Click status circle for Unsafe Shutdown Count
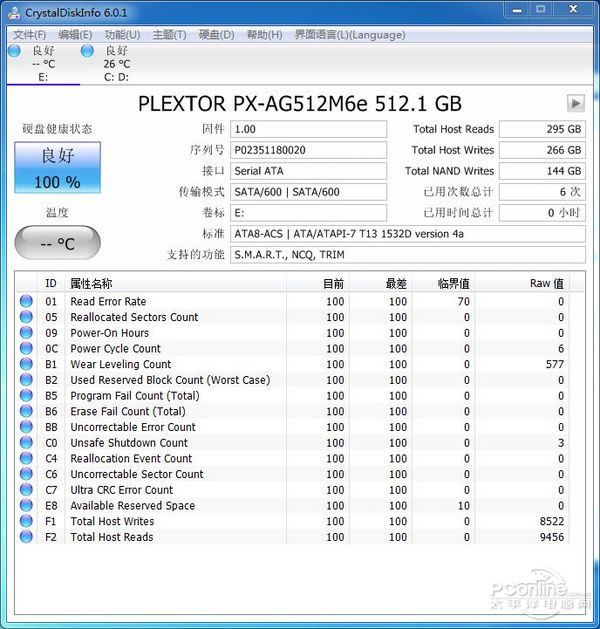 coord(26,442)
